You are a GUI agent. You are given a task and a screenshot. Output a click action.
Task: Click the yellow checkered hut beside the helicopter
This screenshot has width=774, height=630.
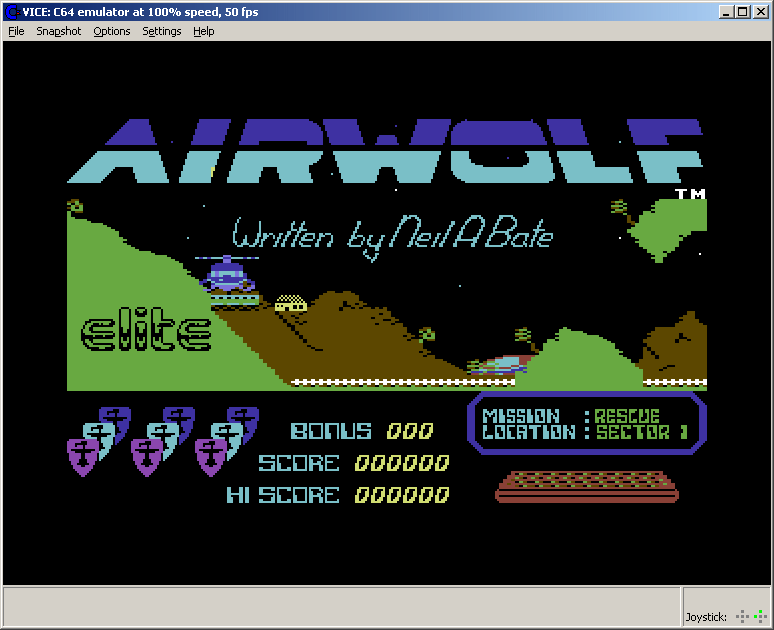(x=290, y=302)
